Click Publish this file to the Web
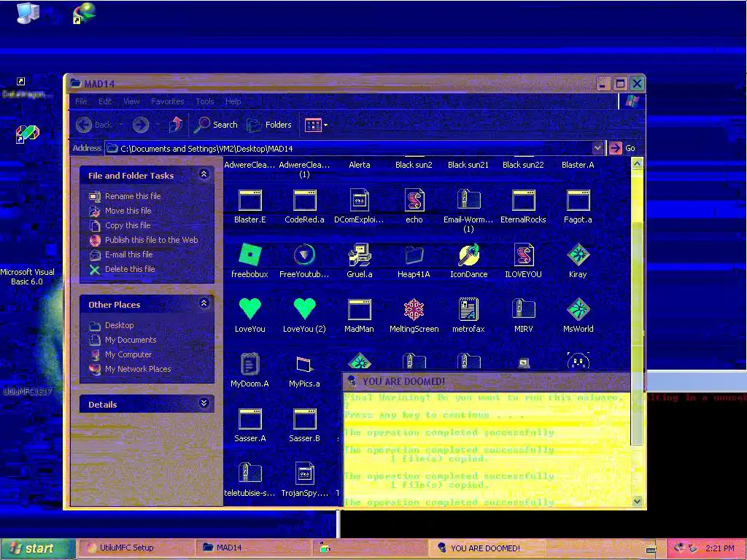Screen dimensions: 747x560 click(x=152, y=240)
